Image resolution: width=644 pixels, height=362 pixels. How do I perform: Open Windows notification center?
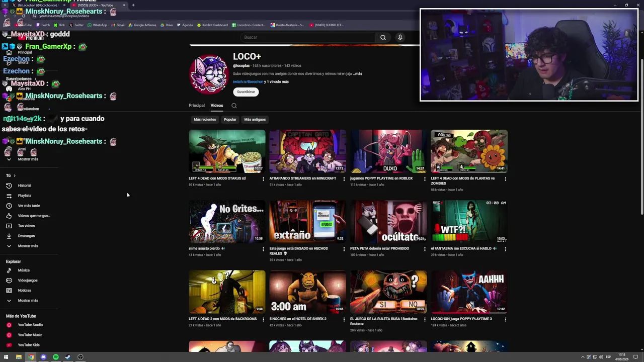[x=636, y=357]
